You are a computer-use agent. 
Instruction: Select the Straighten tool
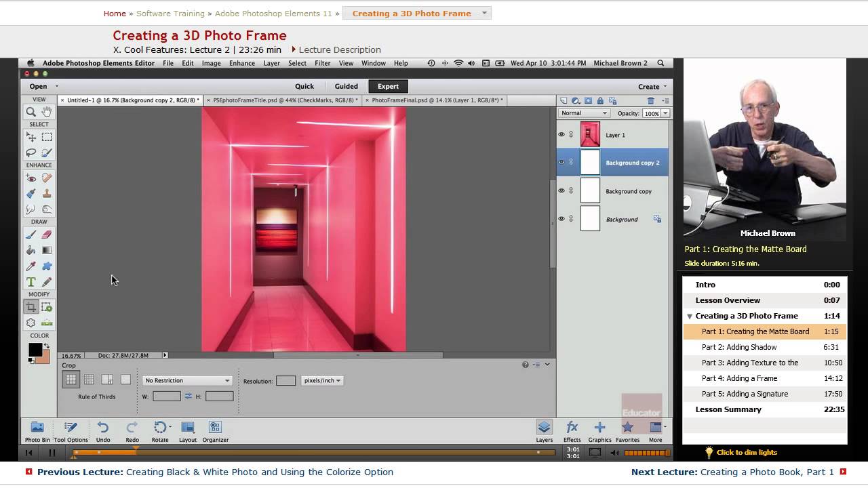[47, 323]
